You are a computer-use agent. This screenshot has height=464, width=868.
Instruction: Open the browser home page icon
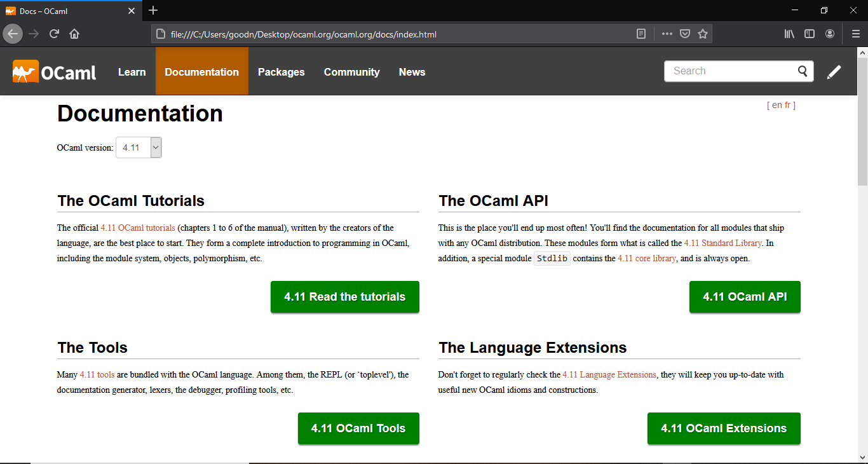(74, 34)
